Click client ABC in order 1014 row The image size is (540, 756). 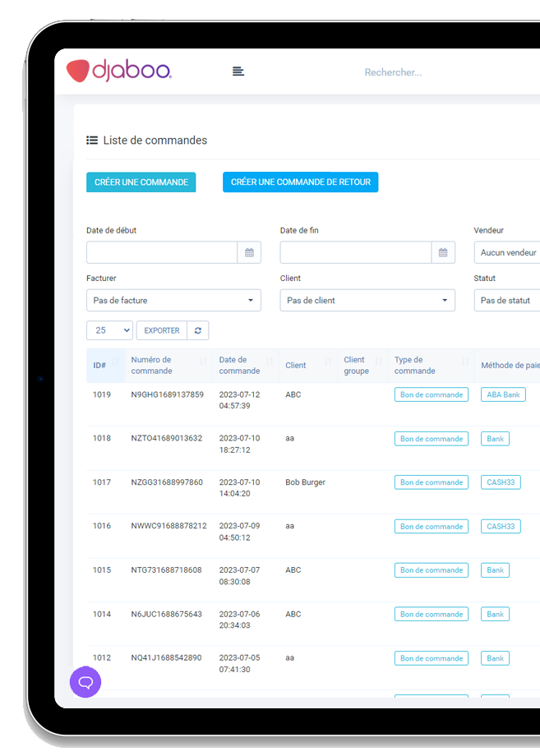tap(293, 615)
